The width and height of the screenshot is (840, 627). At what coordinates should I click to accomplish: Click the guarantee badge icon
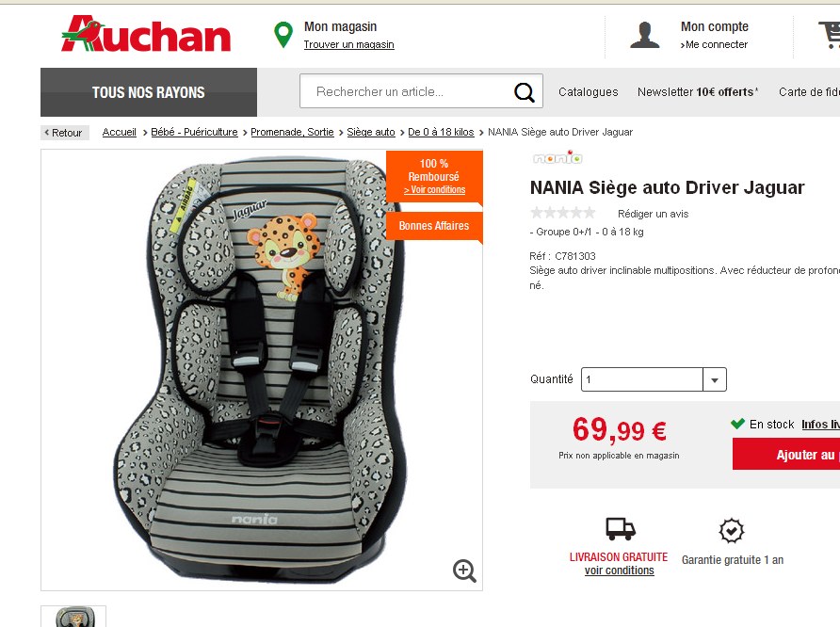(x=732, y=531)
